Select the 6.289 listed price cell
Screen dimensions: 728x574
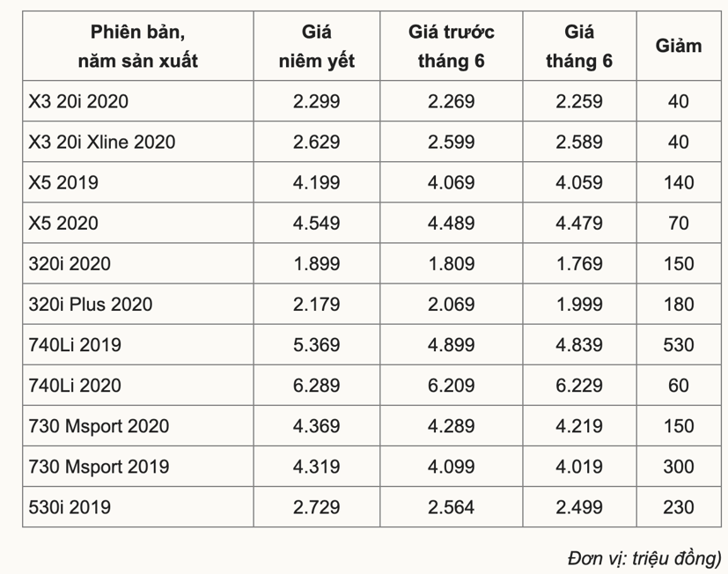point(316,385)
